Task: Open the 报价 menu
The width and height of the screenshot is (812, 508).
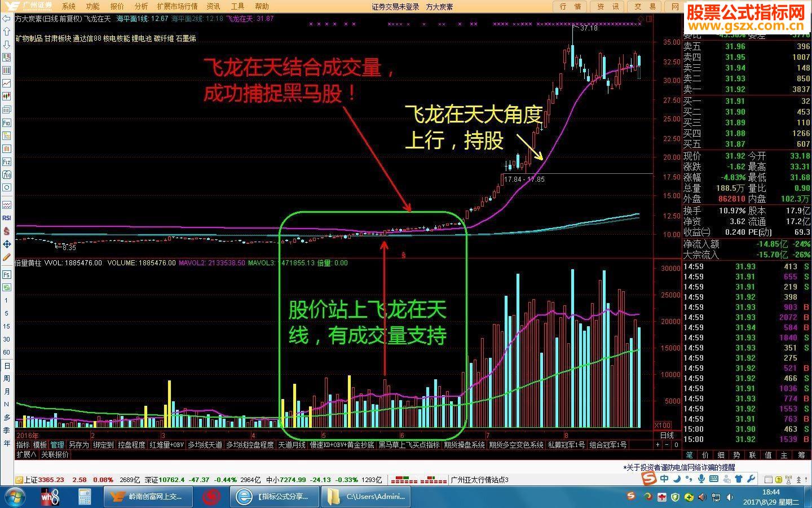Action: click(x=117, y=6)
